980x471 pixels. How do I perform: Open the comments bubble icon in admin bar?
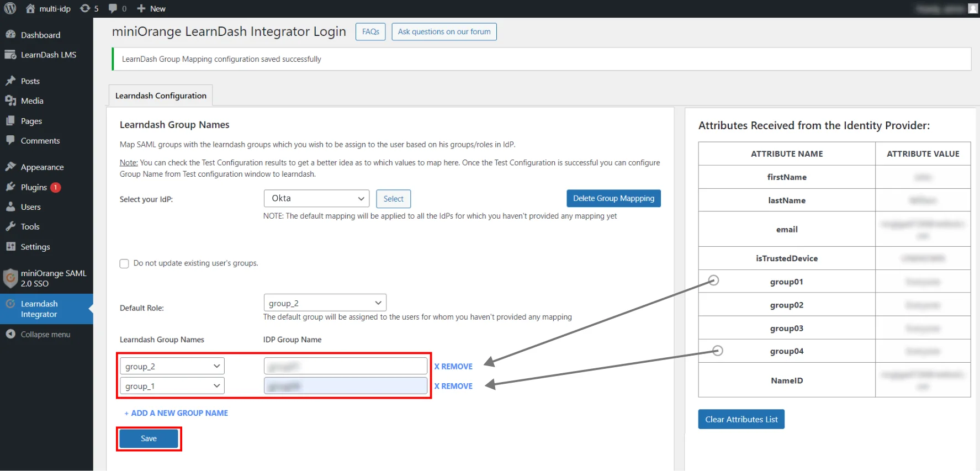coord(113,8)
